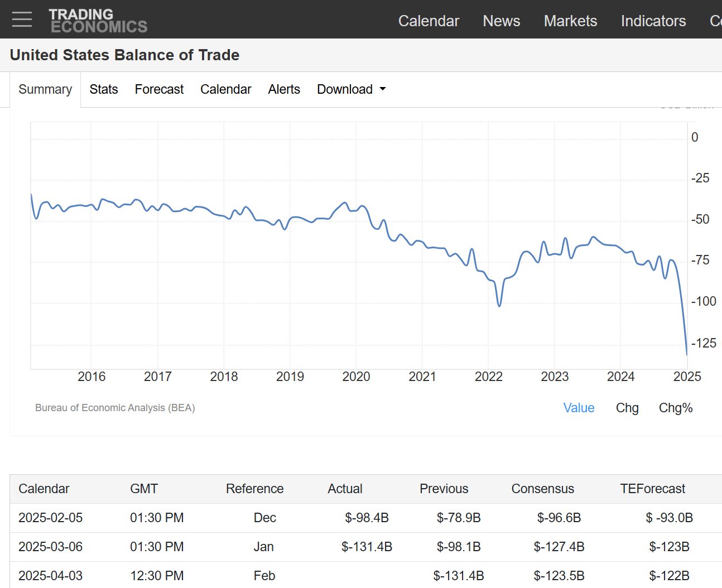Open Calendar in top navigation bar
722x588 pixels.
tap(429, 21)
